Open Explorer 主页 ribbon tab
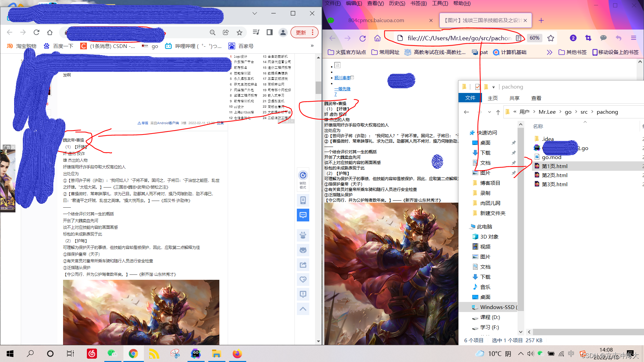 [493, 98]
